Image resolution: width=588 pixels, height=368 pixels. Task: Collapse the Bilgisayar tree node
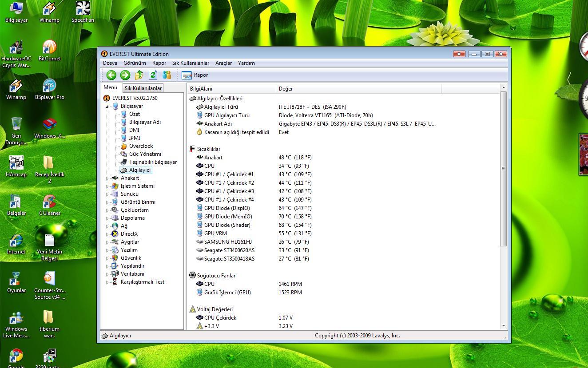(x=107, y=107)
